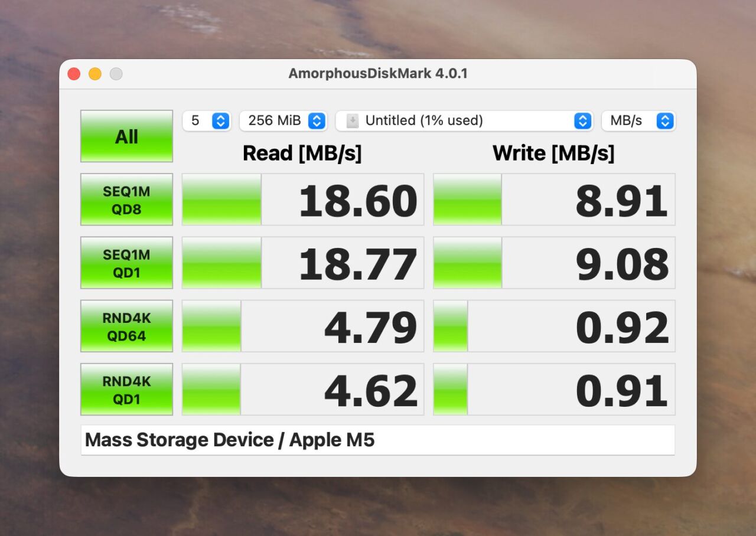Click the 0.91 RND4K QD1 write value
The image size is (756, 536).
coord(621,390)
